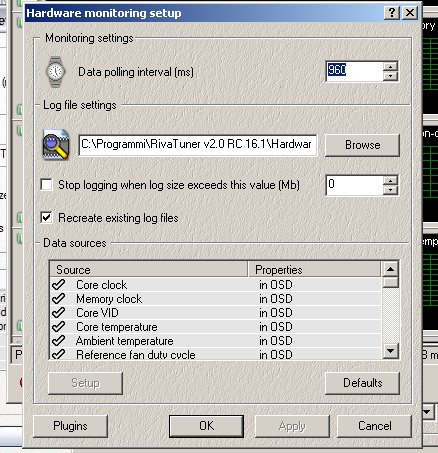Open the Browse log file dialog
The width and height of the screenshot is (438, 453).
(x=362, y=145)
